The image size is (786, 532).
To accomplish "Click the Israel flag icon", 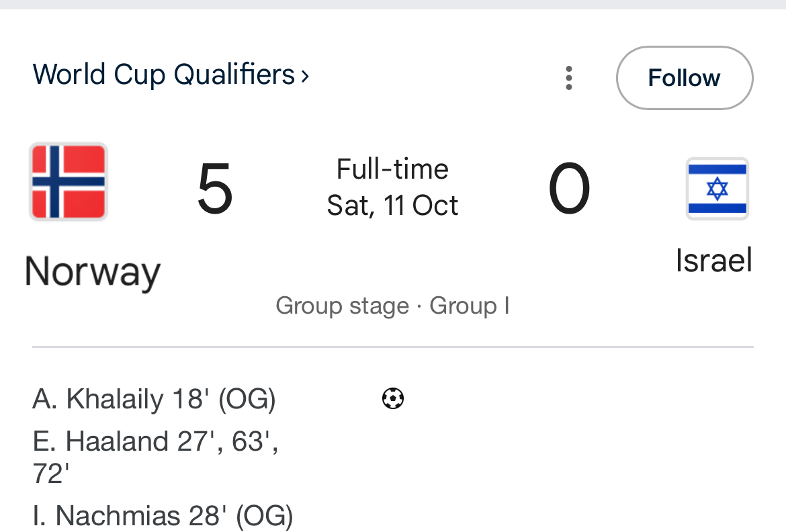I will pos(717,189).
